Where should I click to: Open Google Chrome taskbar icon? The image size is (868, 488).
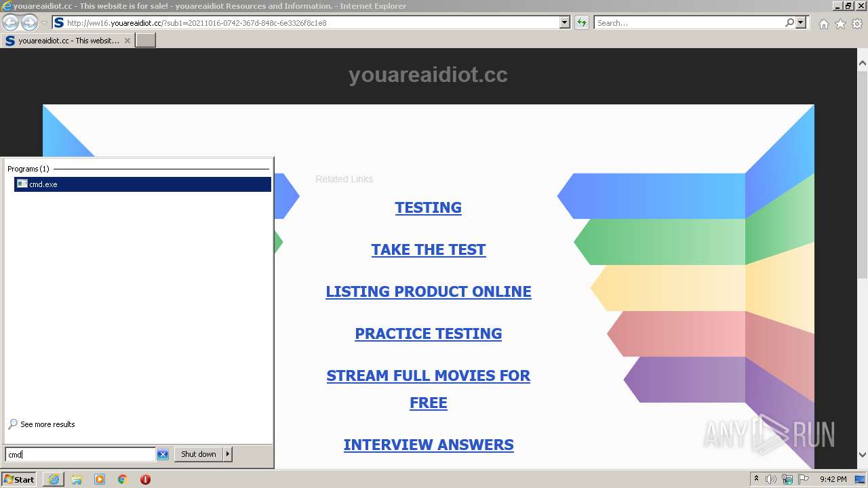pyautogui.click(x=123, y=479)
